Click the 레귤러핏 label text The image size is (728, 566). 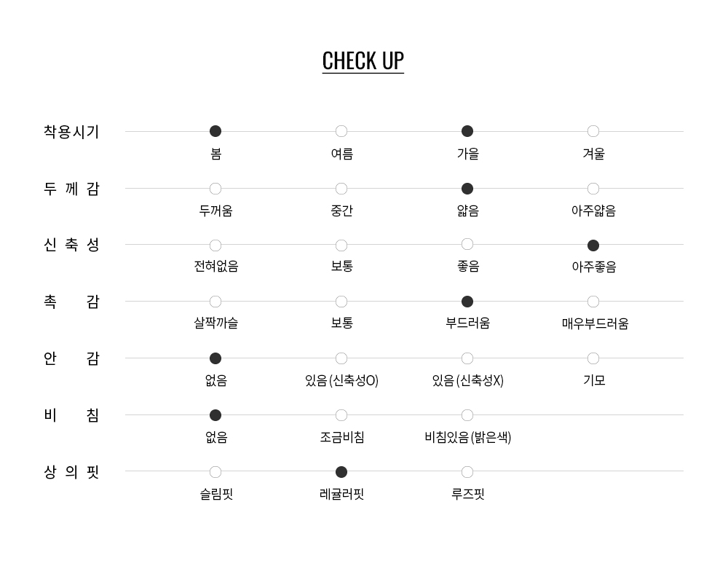tap(341, 495)
